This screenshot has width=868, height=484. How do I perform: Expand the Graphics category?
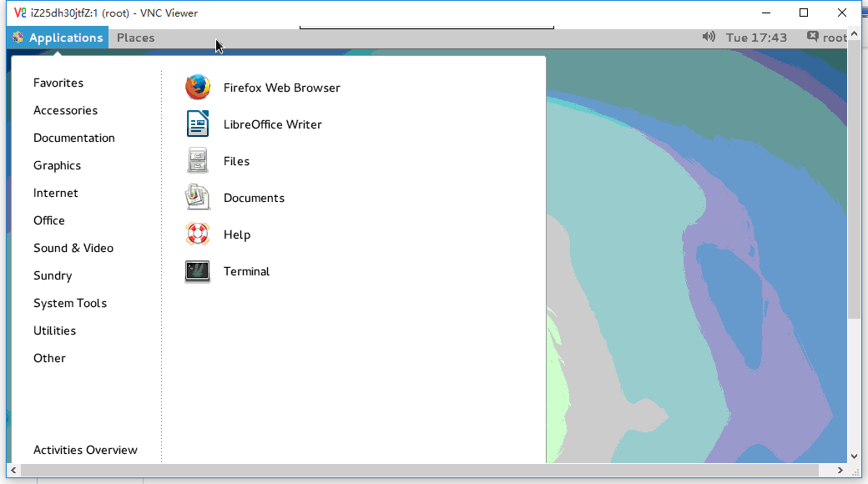[x=57, y=165]
